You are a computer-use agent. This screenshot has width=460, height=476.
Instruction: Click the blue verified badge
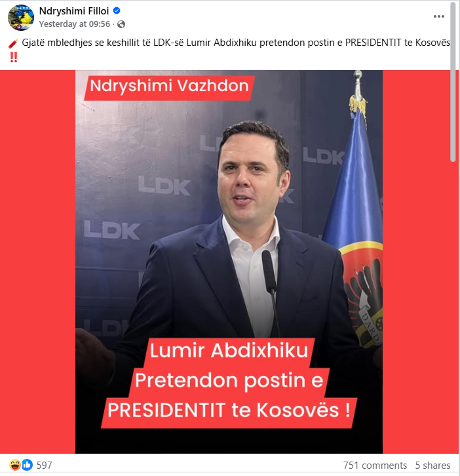[x=117, y=11]
